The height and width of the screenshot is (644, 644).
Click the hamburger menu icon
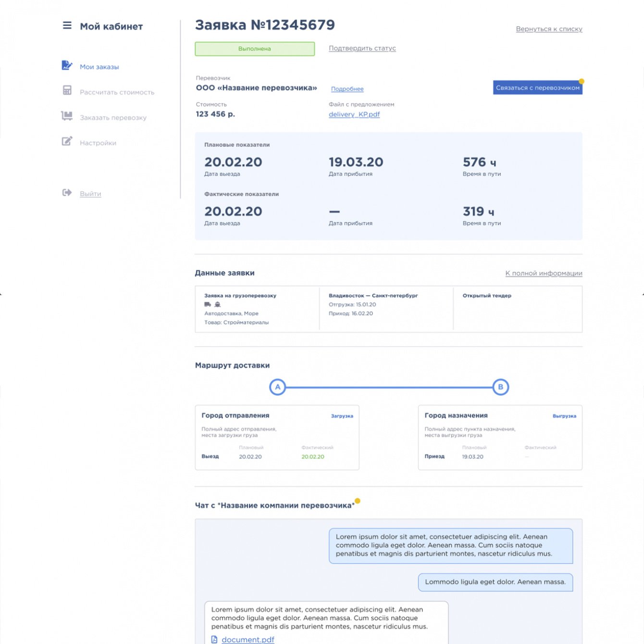pyautogui.click(x=67, y=25)
